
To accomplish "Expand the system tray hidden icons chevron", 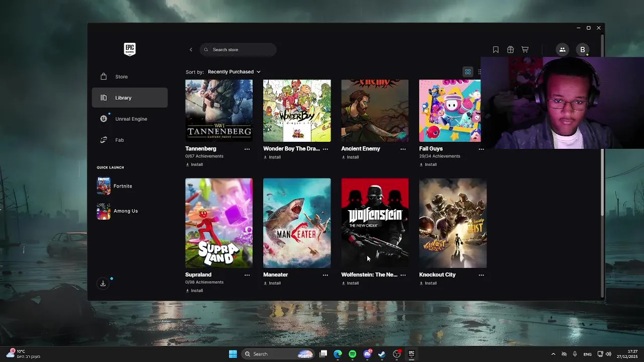I will [553, 354].
